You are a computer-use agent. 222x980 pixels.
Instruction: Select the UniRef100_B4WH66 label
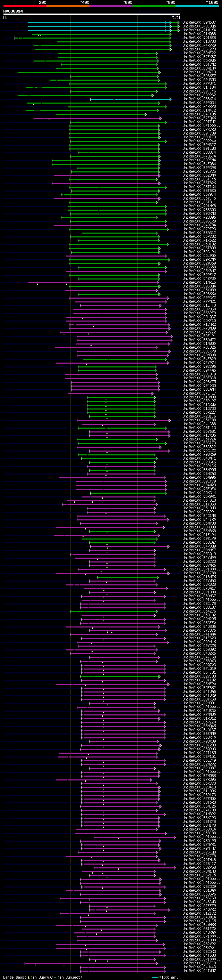click(x=199, y=924)
